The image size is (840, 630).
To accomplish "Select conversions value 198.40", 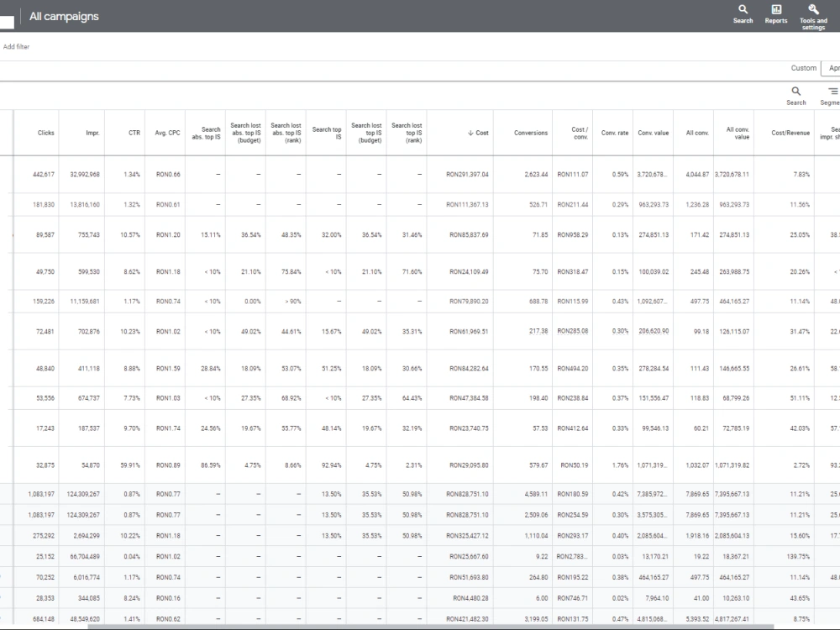I will coord(538,398).
